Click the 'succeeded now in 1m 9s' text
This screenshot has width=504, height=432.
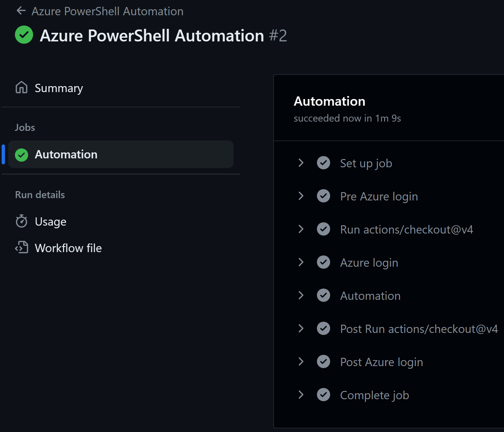(347, 118)
